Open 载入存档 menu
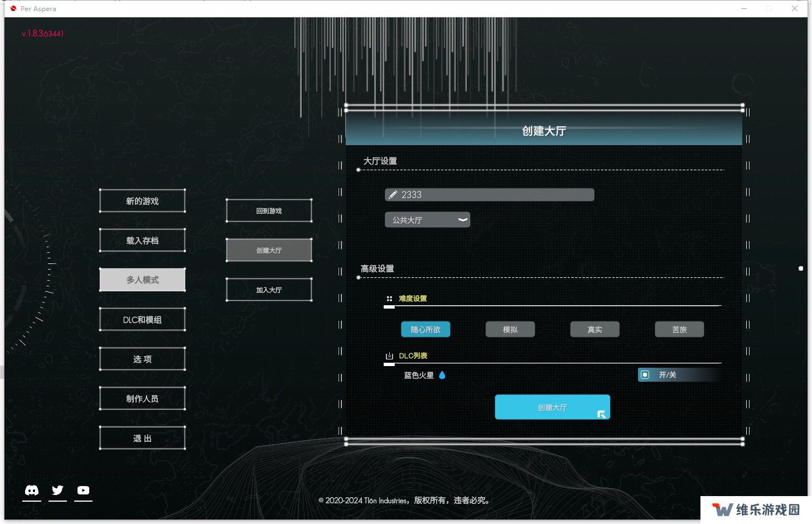This screenshot has width=812, height=524. (142, 241)
